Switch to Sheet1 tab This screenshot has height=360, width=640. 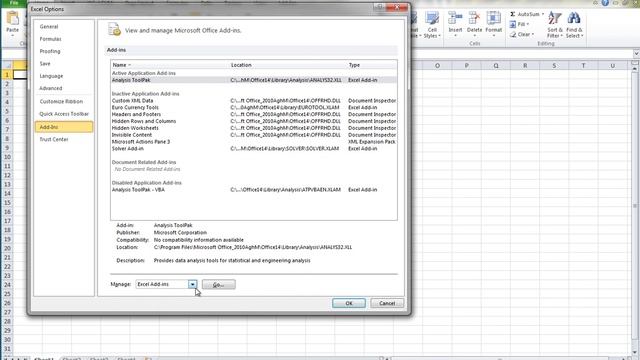pyautogui.click(x=44, y=358)
